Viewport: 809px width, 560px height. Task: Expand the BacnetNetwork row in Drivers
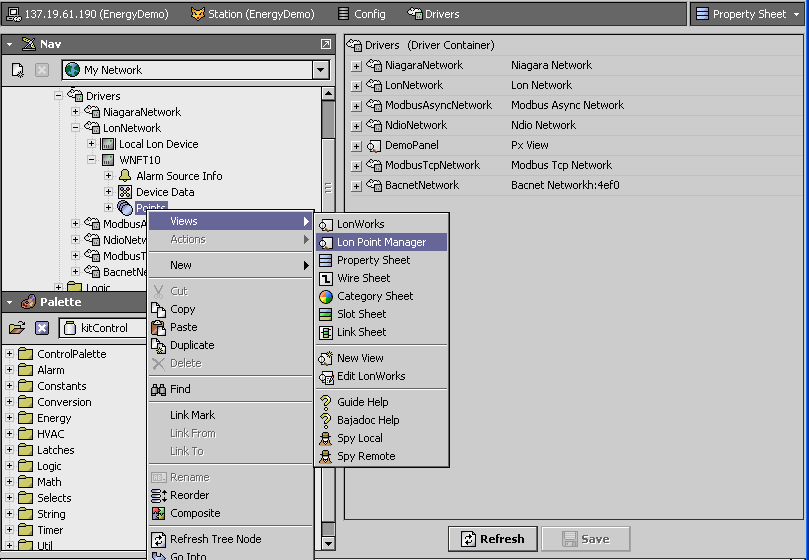357,186
